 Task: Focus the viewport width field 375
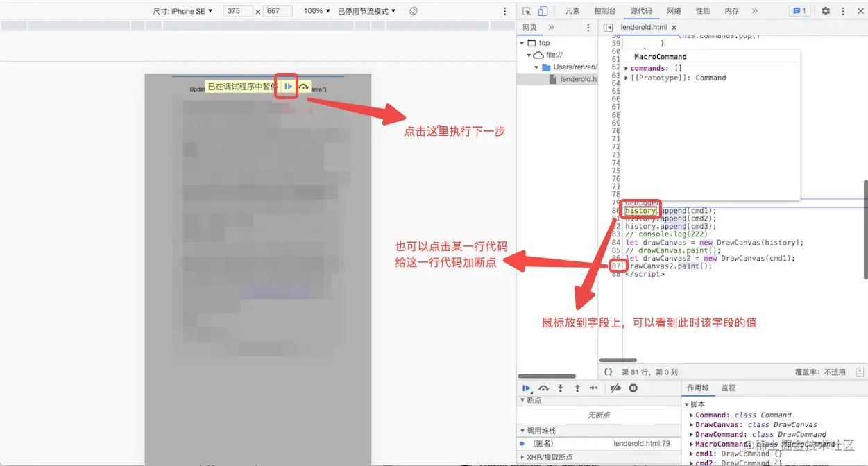pyautogui.click(x=238, y=11)
